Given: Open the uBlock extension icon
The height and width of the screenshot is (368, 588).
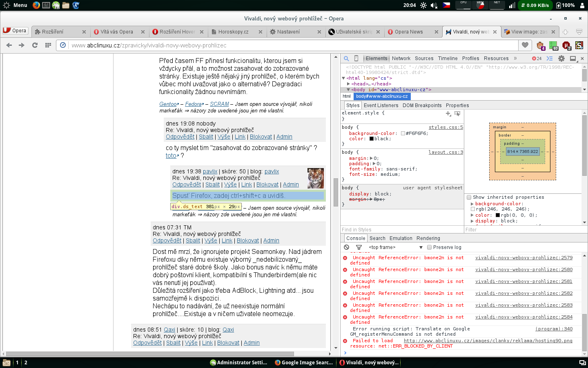Looking at the screenshot, I should point(566,45).
